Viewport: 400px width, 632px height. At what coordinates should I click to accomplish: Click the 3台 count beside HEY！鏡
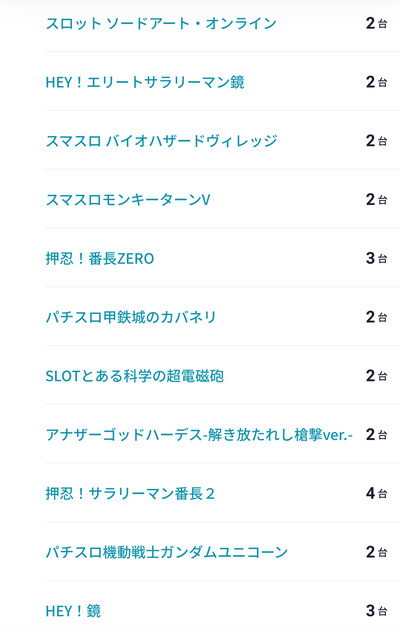(x=377, y=611)
